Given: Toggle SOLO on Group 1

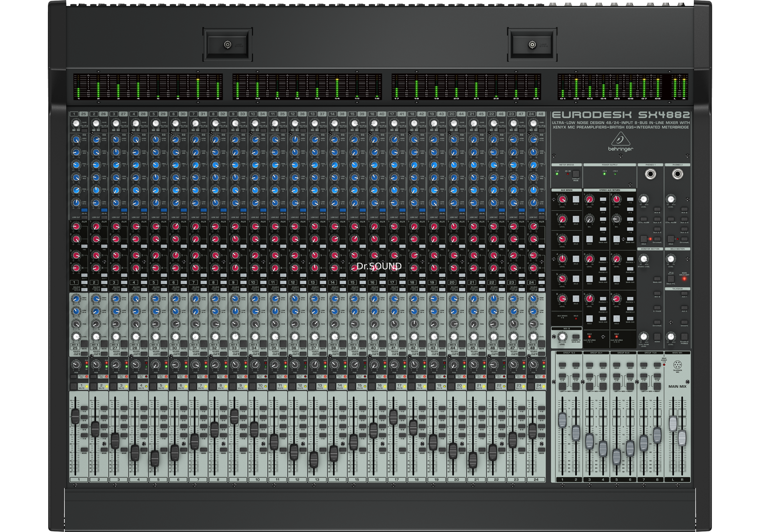Looking at the screenshot, I should [x=562, y=365].
